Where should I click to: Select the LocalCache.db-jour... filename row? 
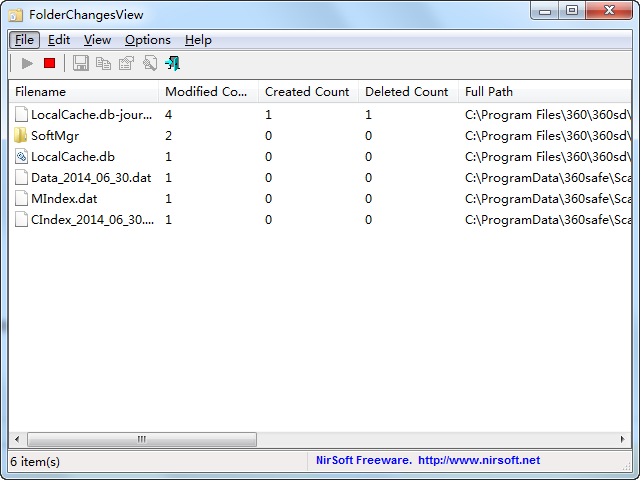(320, 115)
